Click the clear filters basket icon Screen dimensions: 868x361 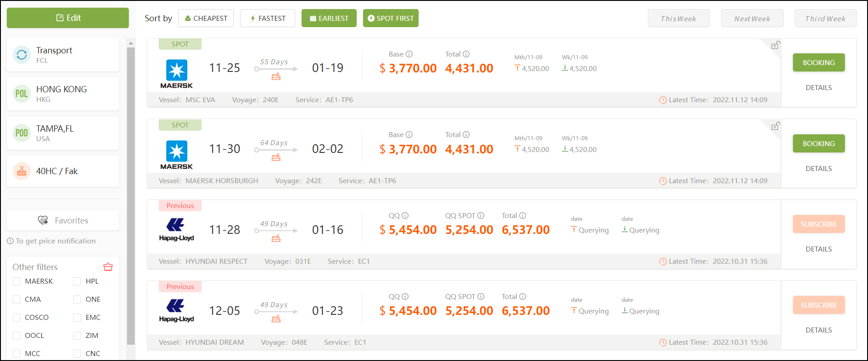108,267
